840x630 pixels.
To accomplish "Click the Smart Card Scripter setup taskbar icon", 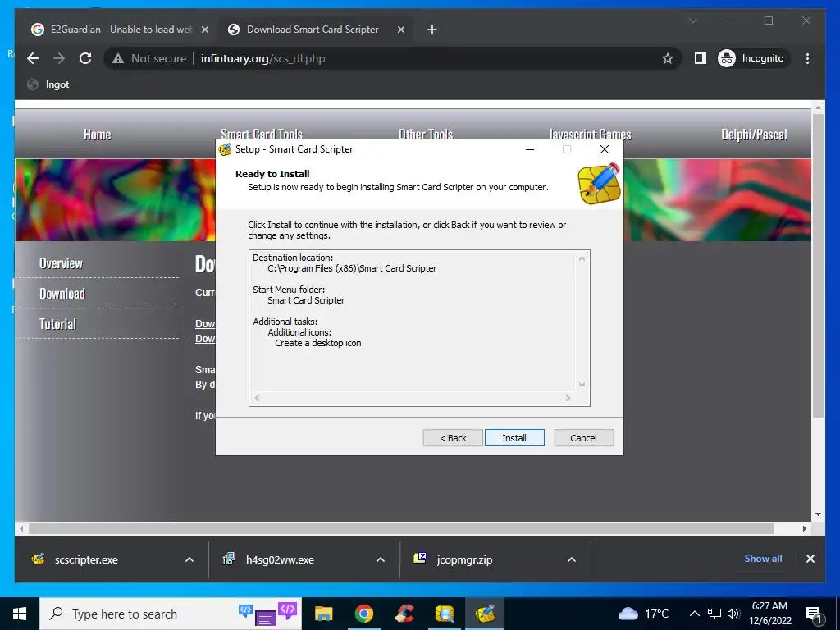I will point(485,614).
